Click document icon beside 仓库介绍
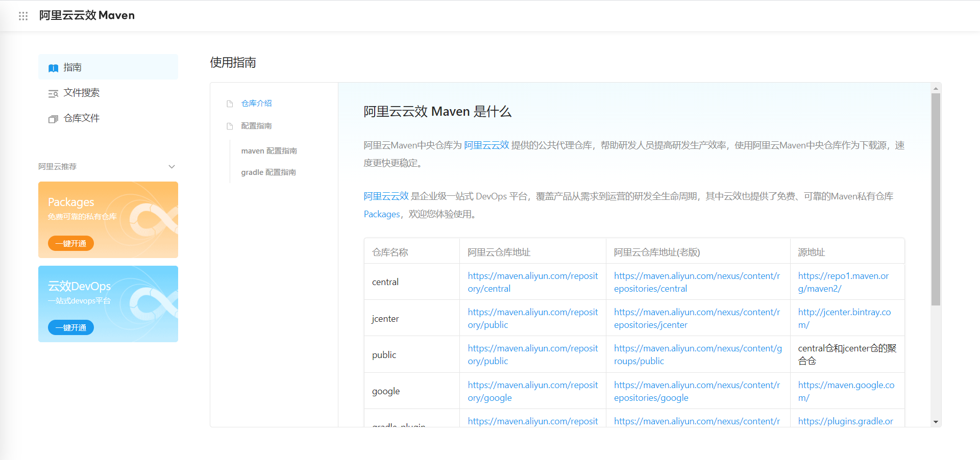980x460 pixels. [230, 104]
